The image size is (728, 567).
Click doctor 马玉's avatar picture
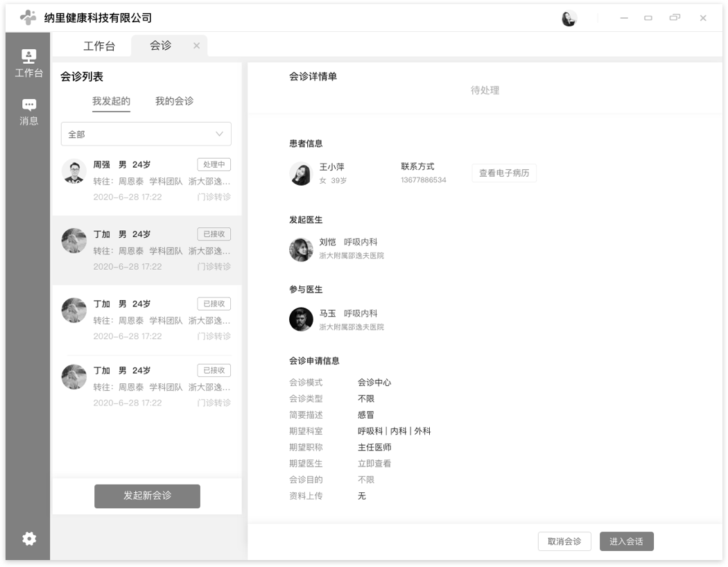[301, 319]
